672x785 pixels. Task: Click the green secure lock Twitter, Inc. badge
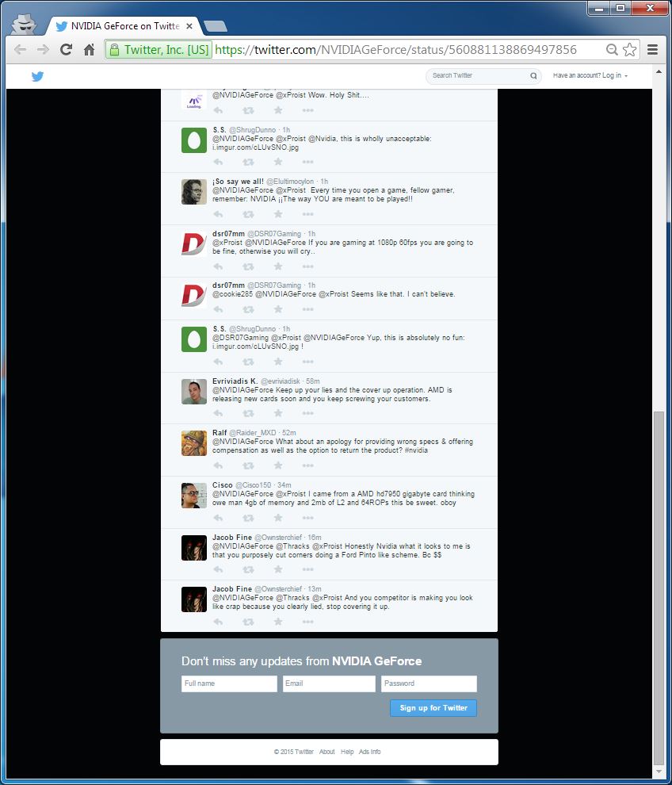158,50
